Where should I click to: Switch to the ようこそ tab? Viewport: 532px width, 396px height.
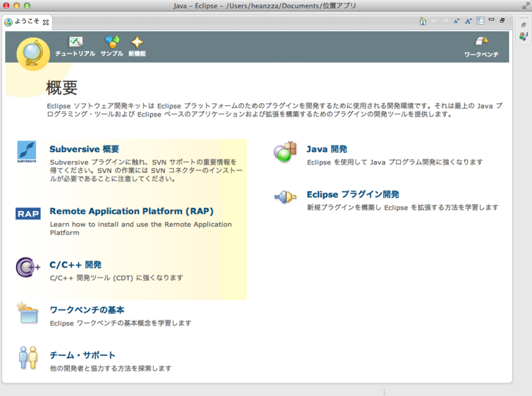pos(27,21)
